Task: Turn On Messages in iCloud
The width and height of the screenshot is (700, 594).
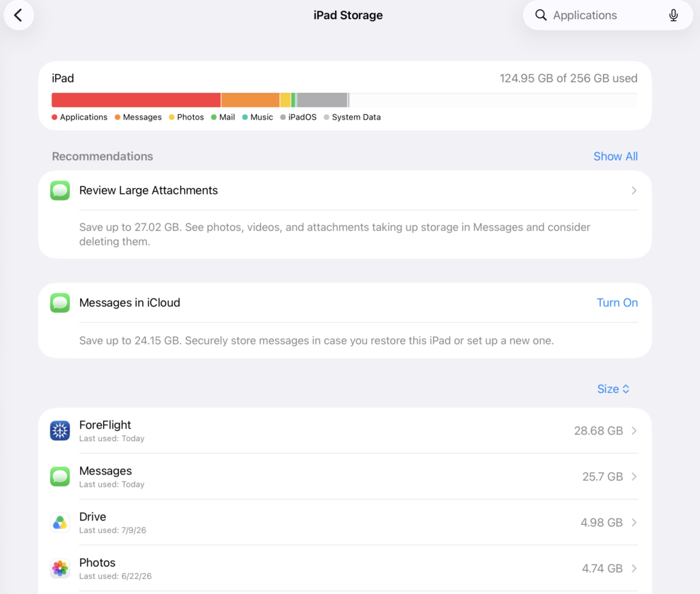Action: 617,302
